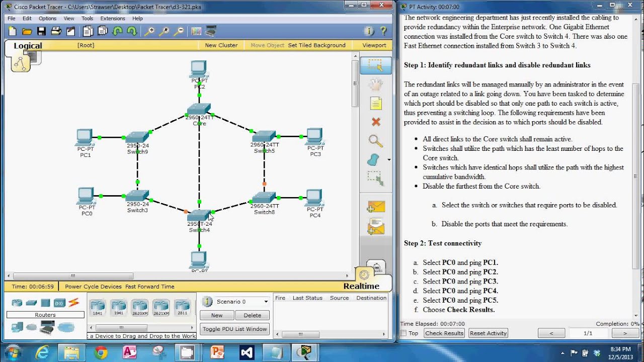Select the Add Complex PDU envelope tool
The image size is (644, 362).
click(375, 226)
